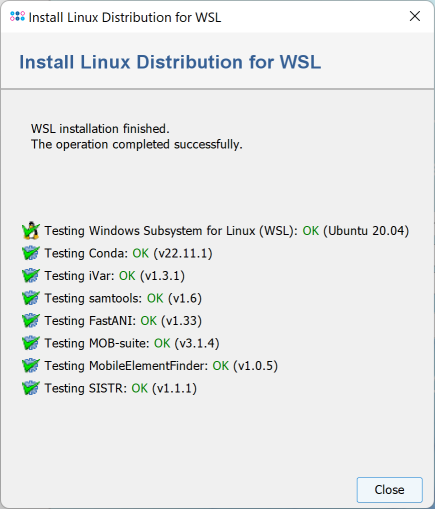Image resolution: width=435 pixels, height=509 pixels.
Task: Click the MobileElementFinder v1.0.5 result text
Action: (x=161, y=366)
